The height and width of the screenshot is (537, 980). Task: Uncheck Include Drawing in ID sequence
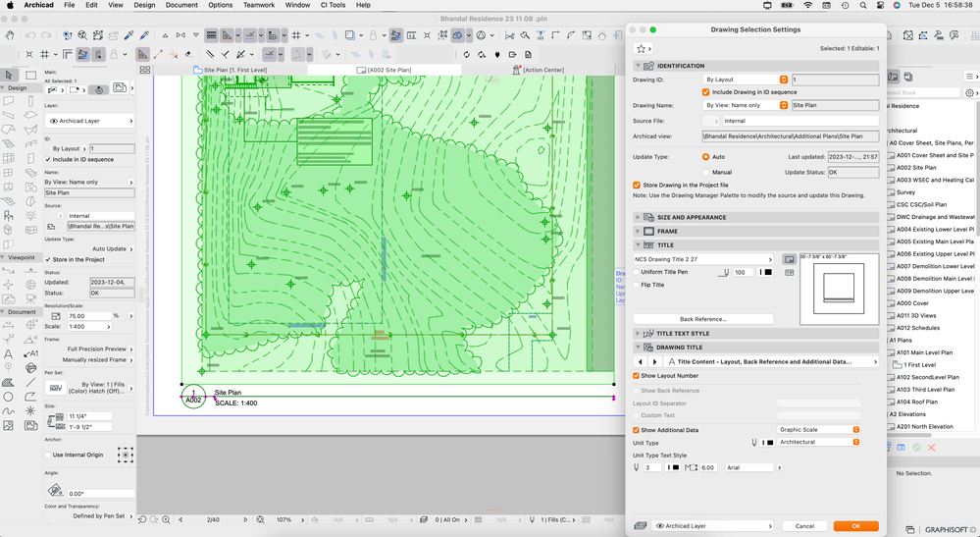click(x=705, y=91)
